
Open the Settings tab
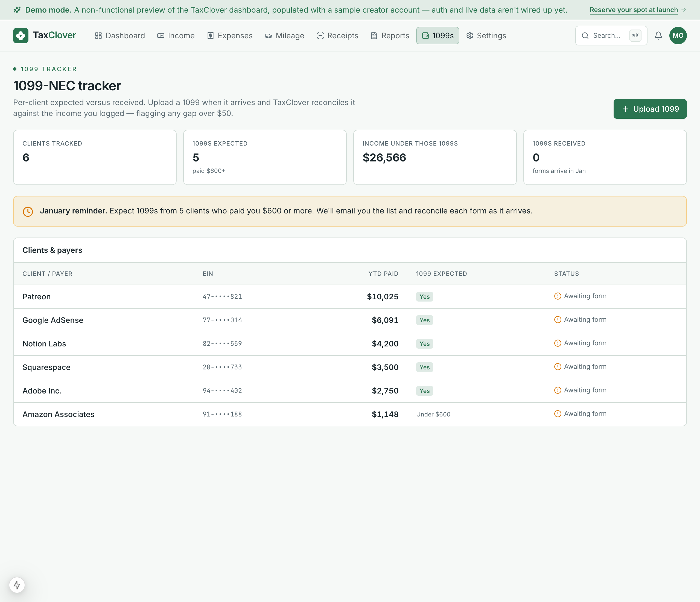coord(486,36)
